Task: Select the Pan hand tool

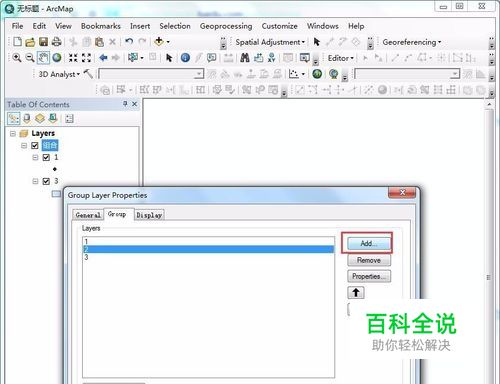Action: [x=43, y=58]
